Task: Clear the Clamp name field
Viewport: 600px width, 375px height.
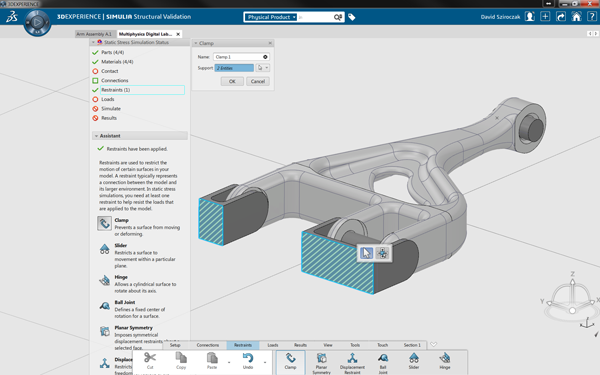Action: click(265, 57)
